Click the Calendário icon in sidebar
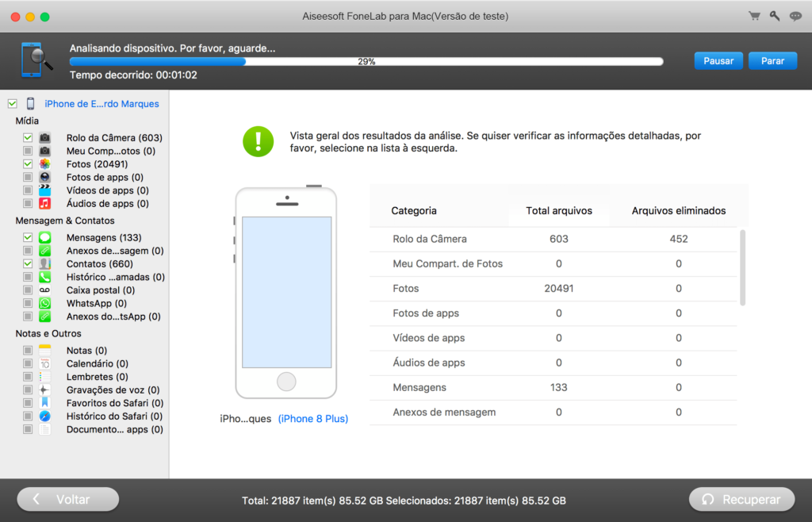Viewport: 812px width, 522px height. coord(45,363)
